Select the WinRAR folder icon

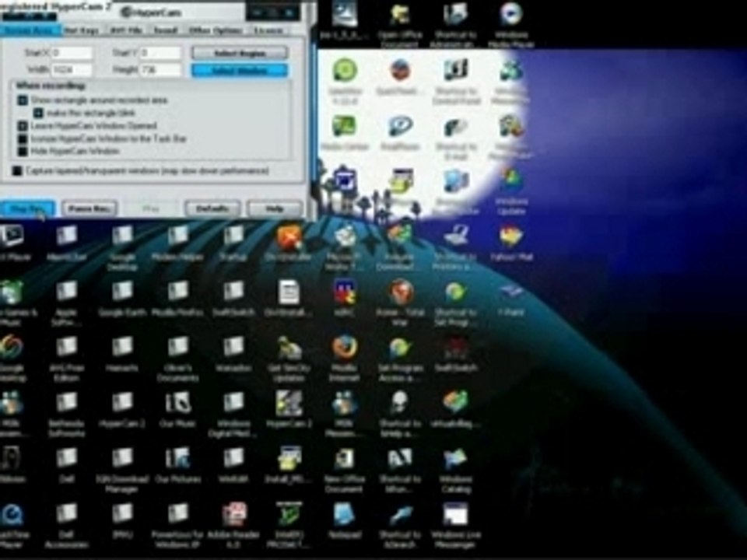point(233,465)
